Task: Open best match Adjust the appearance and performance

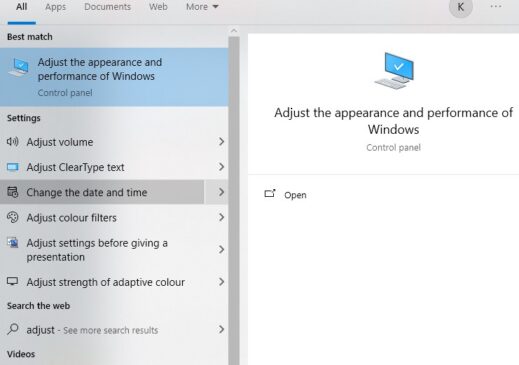Action: [114, 77]
